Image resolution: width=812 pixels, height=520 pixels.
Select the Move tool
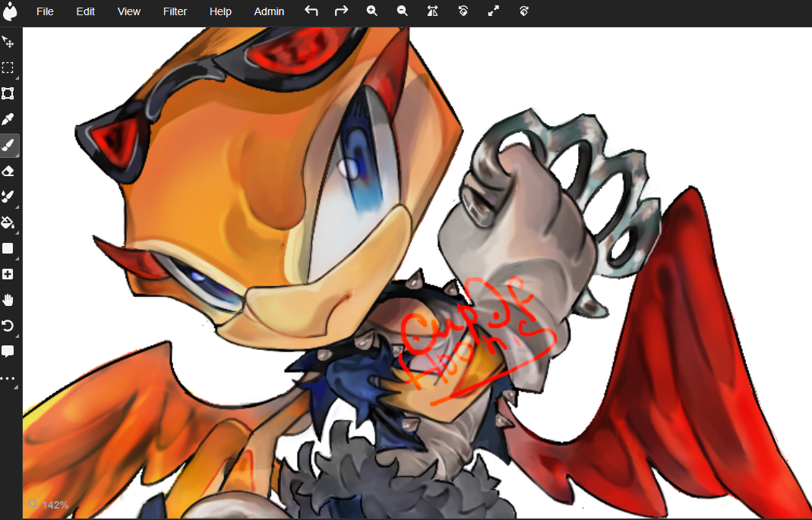(8, 42)
